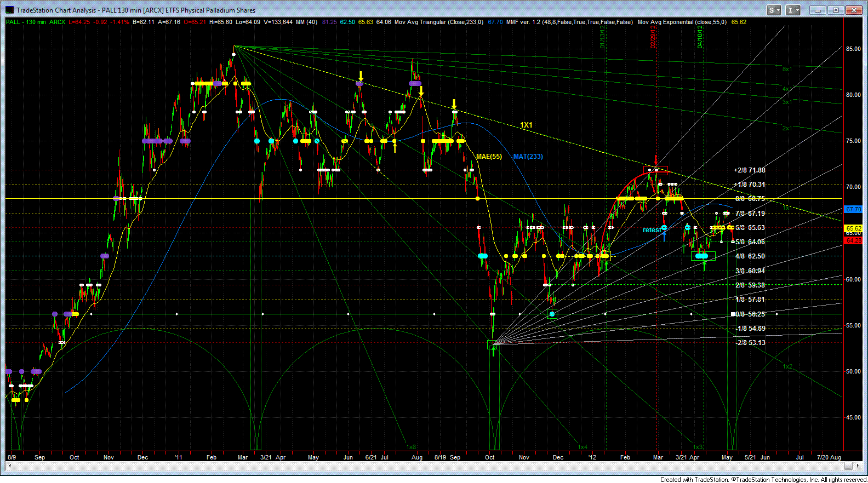Viewport: 868px width, 483px height.
Task: Click the '+1/8 70.31' level label
Action: (750, 185)
